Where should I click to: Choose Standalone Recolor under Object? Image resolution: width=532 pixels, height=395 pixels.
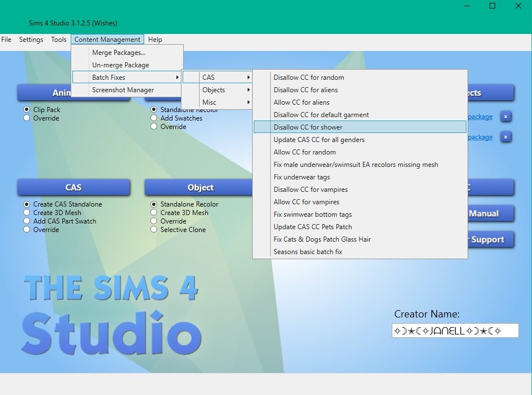[154, 204]
